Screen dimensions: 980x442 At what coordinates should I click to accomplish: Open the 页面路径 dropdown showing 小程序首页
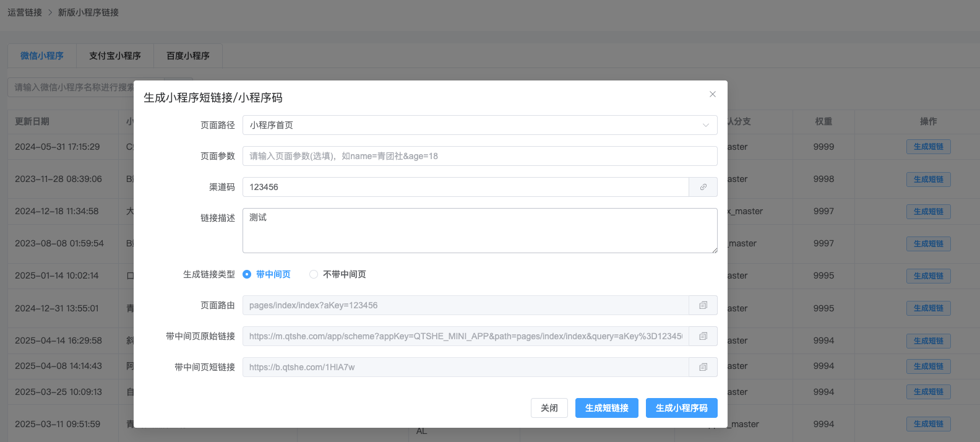479,125
